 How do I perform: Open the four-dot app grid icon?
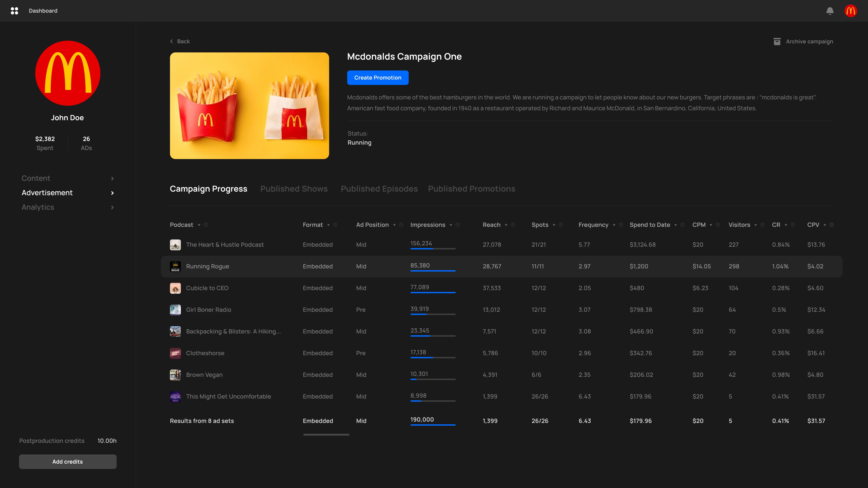14,11
